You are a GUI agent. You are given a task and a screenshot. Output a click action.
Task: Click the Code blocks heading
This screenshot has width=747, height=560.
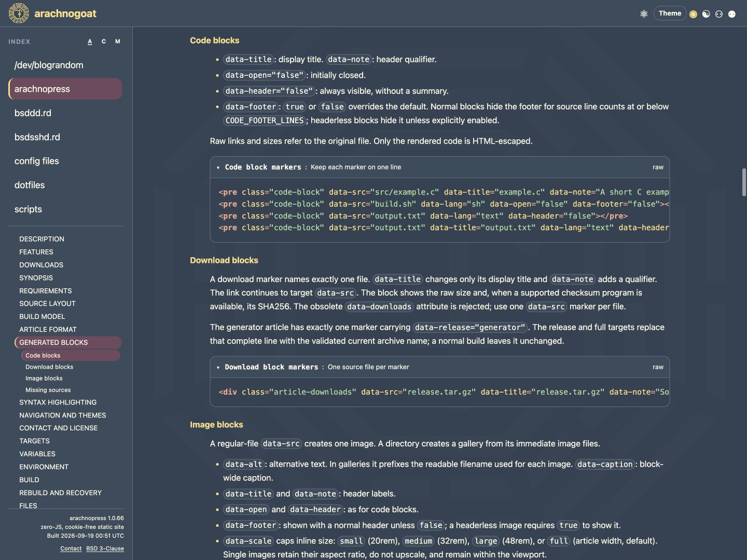(x=215, y=40)
